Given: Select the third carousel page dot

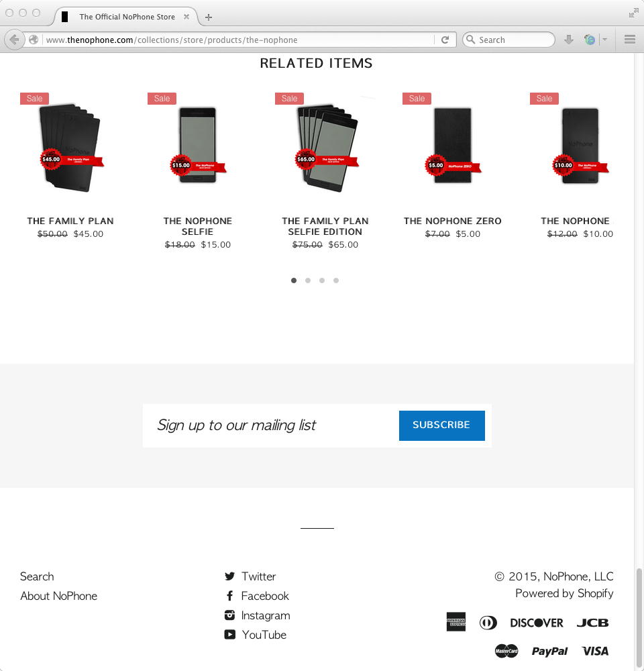Looking at the screenshot, I should point(322,280).
